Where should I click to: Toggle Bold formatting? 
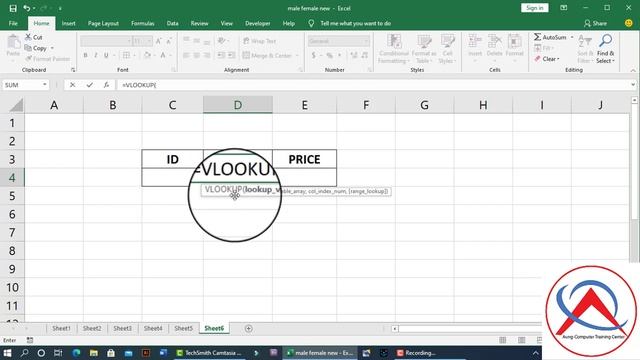85,55
